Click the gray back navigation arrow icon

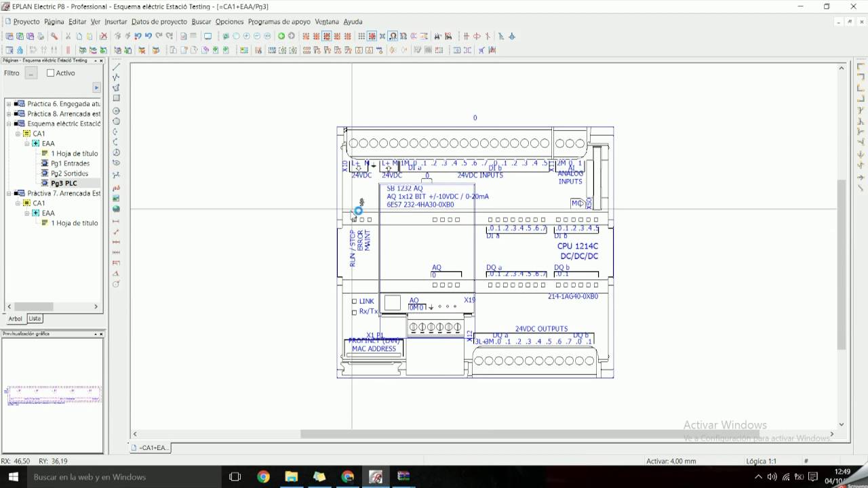point(291,36)
